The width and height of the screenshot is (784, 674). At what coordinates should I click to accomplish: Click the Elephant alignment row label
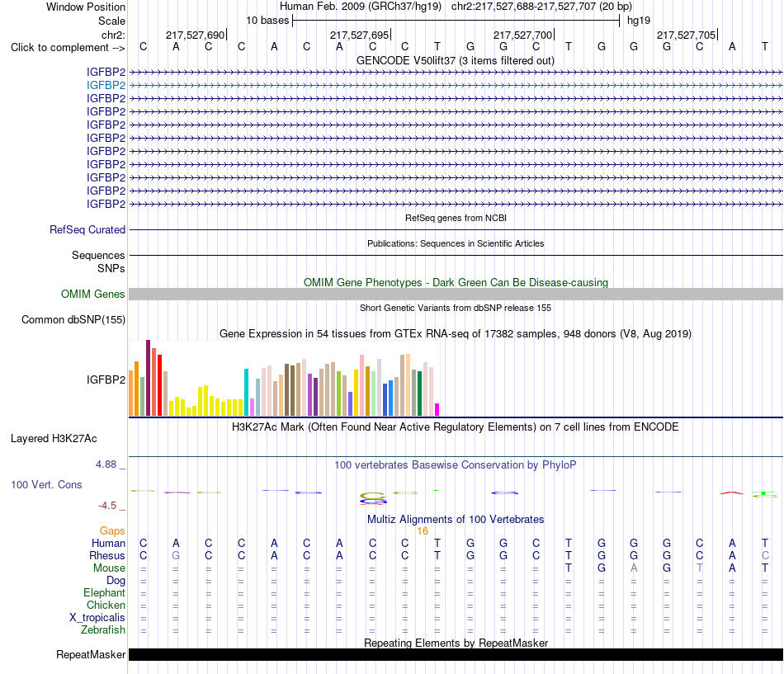click(x=105, y=593)
